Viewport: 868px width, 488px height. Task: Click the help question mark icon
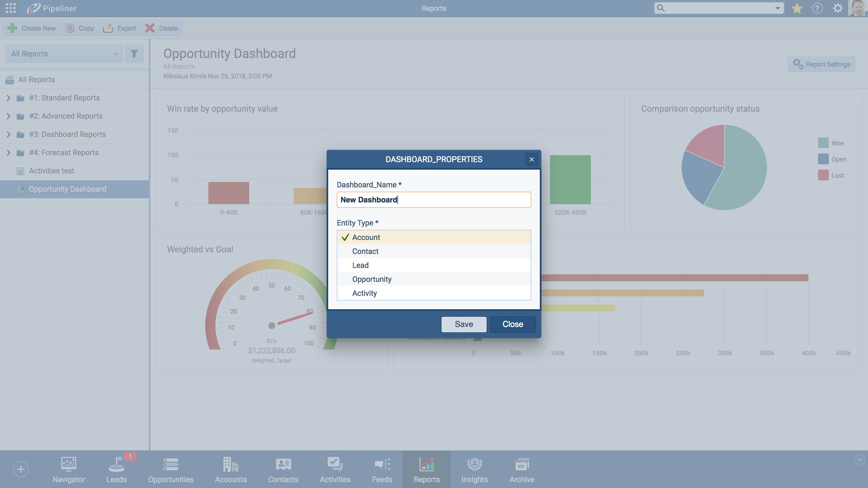(817, 8)
